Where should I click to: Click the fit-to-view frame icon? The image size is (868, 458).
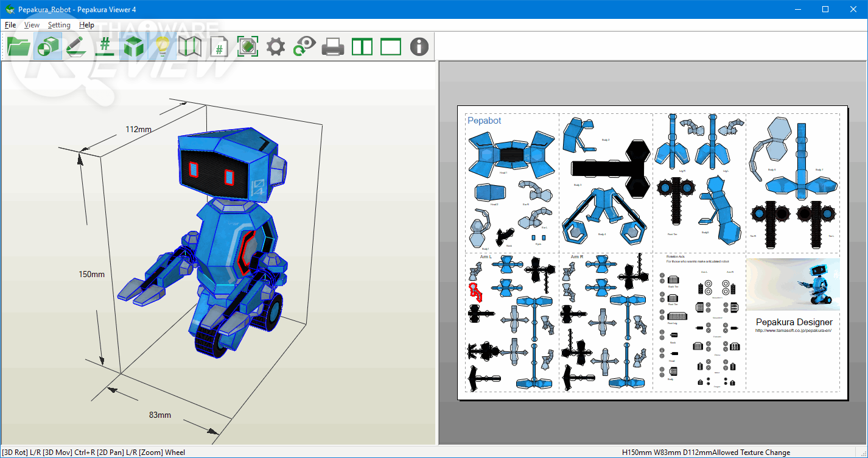[247, 46]
